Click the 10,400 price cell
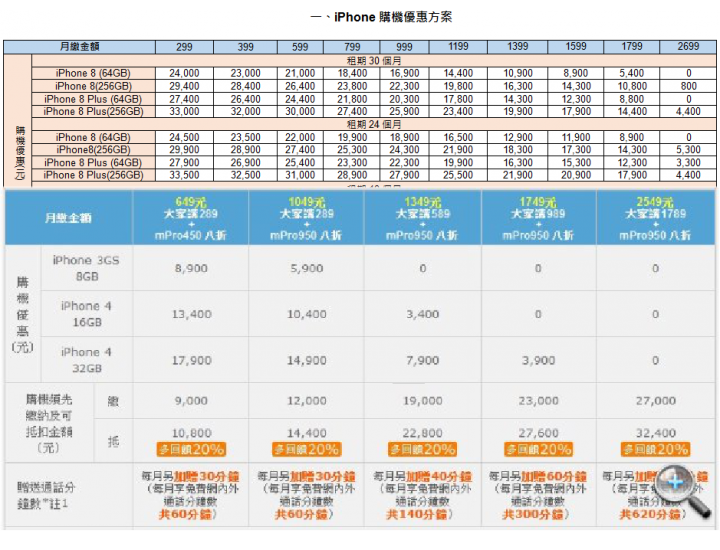 [x=307, y=314]
